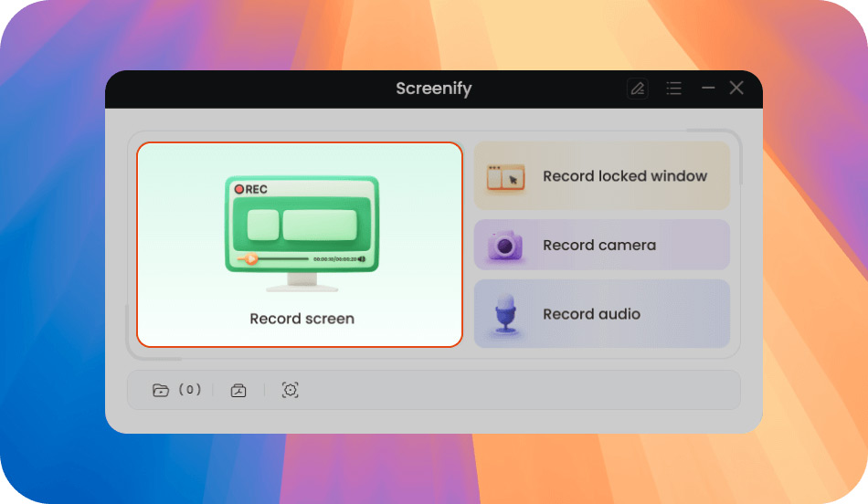Select the Record screen card
868x504 pixels.
[300, 245]
